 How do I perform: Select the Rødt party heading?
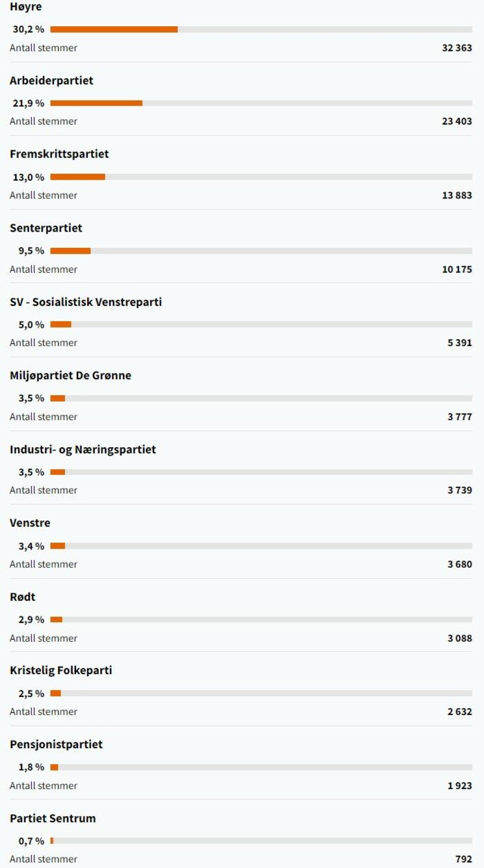point(23,597)
